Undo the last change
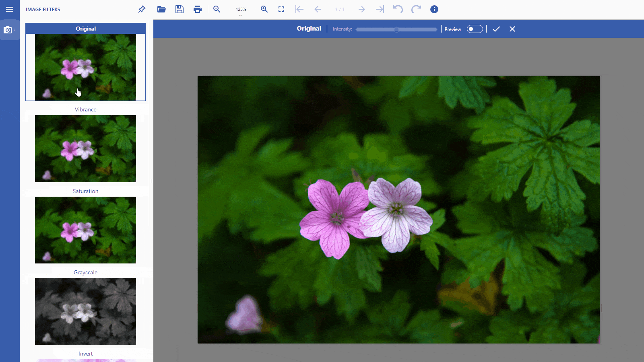Image resolution: width=644 pixels, height=362 pixels. 398,9
